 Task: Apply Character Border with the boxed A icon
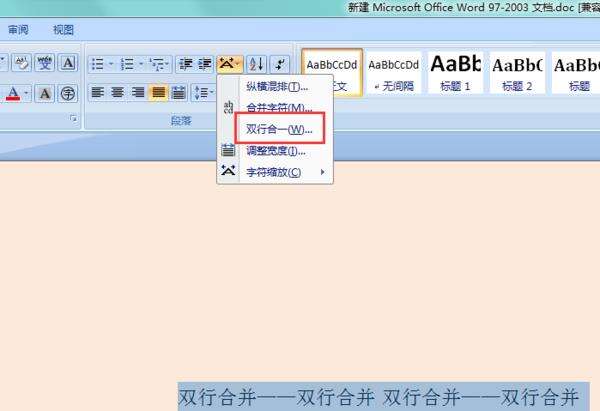[68, 63]
